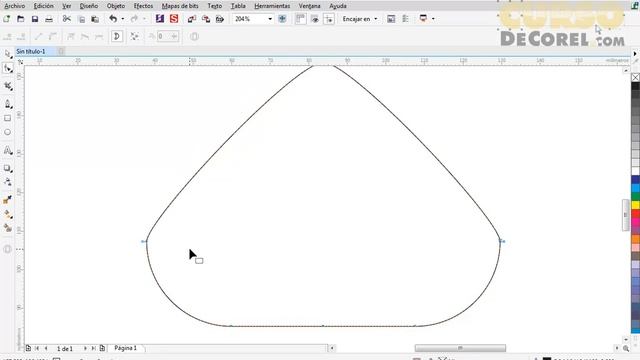Image resolution: width=640 pixels, height=360 pixels.
Task: Pick the red swatch in the color palette
Action: point(635,214)
